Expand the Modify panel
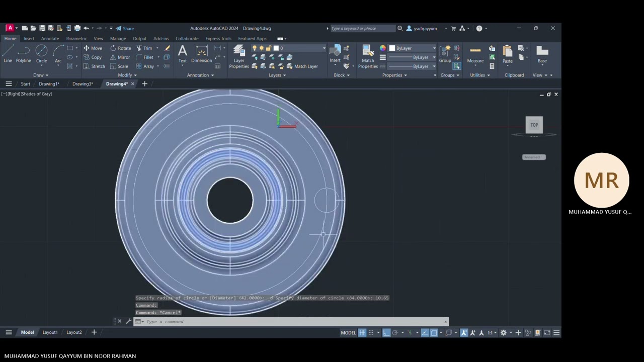The height and width of the screenshot is (362, 644). (126, 75)
